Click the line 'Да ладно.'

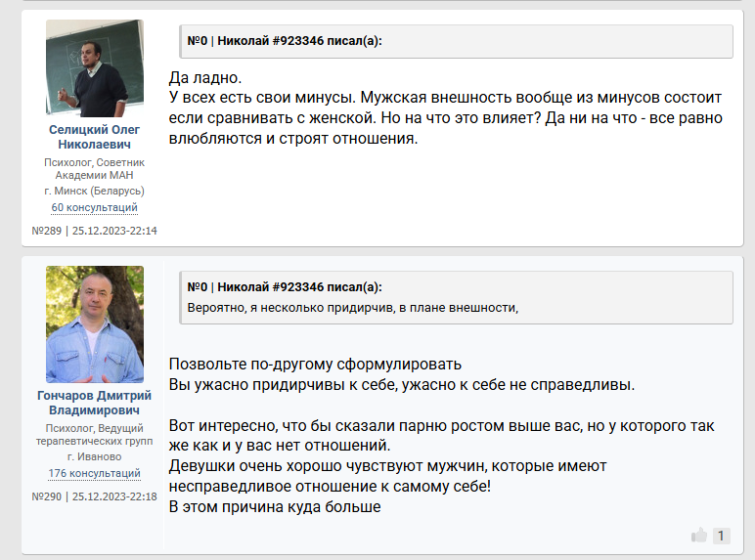pos(205,77)
